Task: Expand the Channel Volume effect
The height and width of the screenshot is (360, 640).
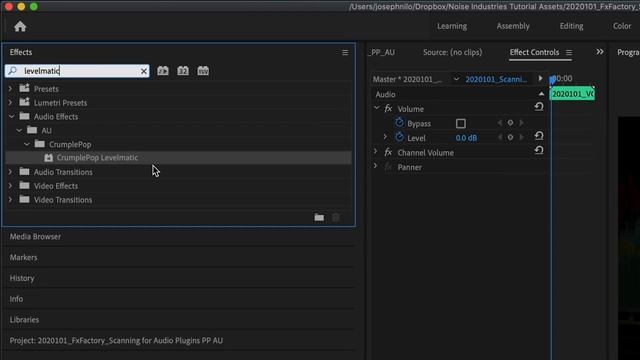Action: click(x=376, y=152)
